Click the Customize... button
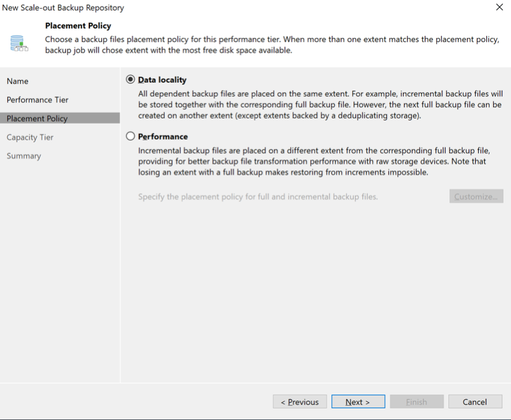511x420 pixels. [476, 197]
